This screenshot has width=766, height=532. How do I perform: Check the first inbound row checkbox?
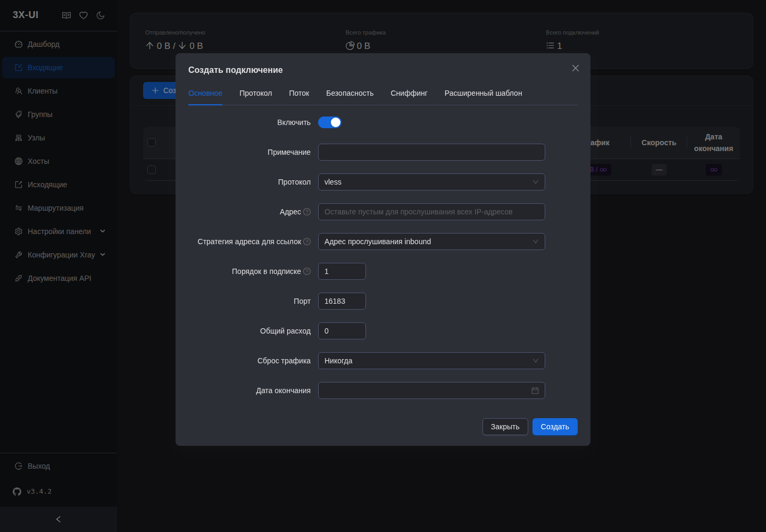152,170
